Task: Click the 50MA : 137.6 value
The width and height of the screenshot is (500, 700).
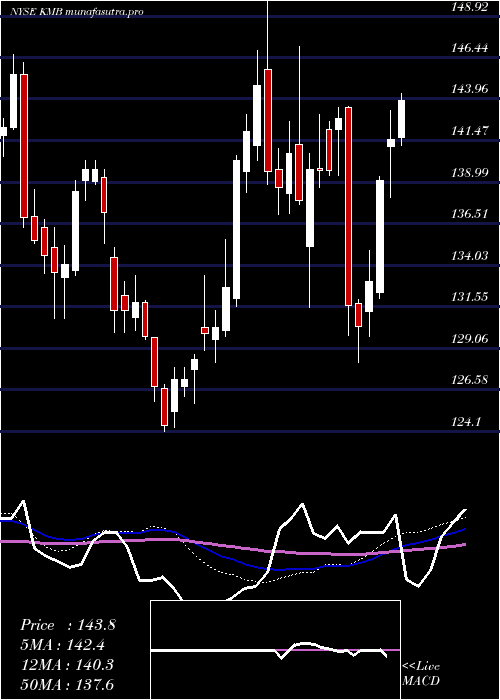Action: coord(68,685)
